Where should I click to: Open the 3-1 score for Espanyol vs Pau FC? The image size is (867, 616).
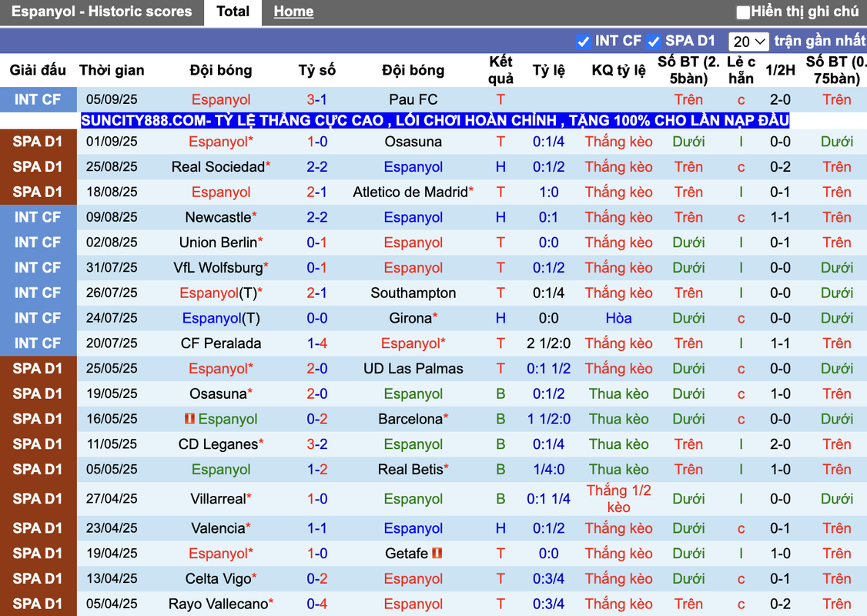(x=316, y=99)
